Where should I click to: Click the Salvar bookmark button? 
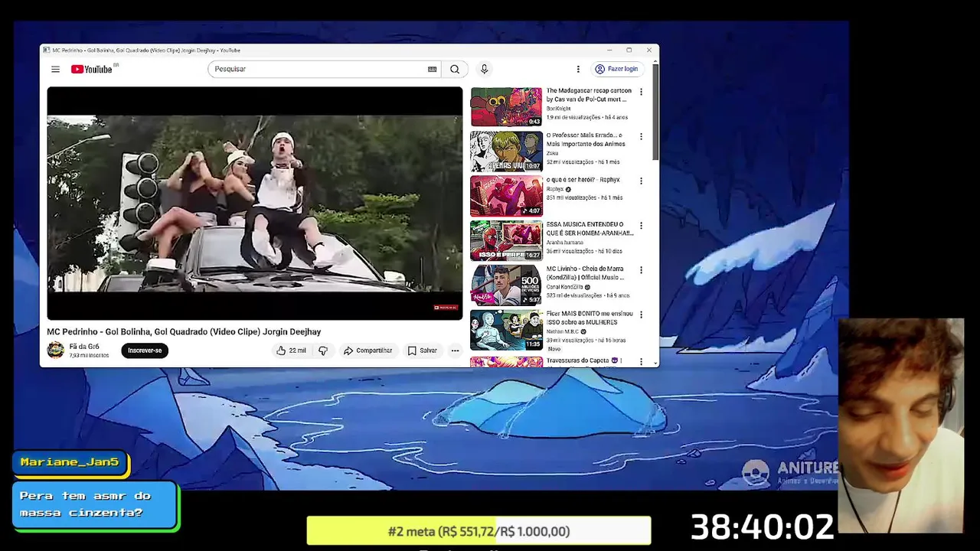tap(422, 350)
